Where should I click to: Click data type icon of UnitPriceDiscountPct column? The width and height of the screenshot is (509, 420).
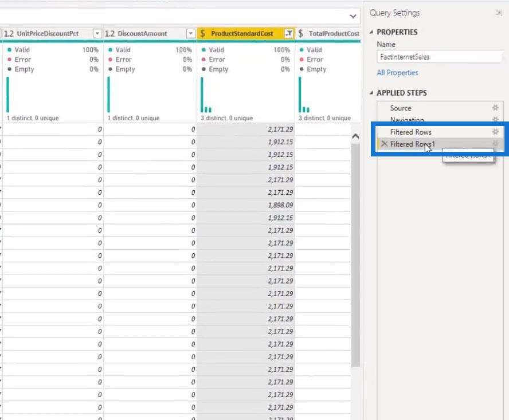[x=9, y=34]
